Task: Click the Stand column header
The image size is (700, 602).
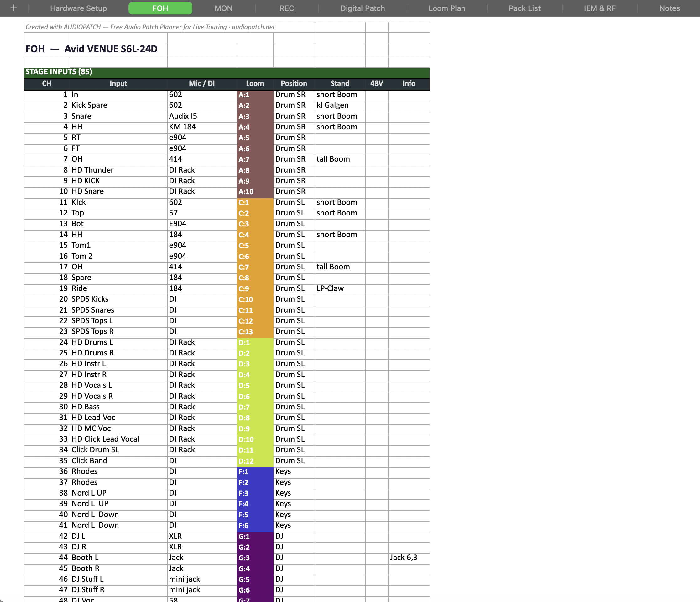Action: 340,84
